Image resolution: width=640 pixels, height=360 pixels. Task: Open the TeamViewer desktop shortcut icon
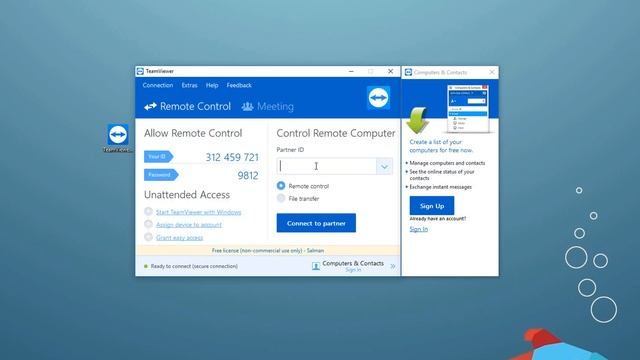pos(118,135)
